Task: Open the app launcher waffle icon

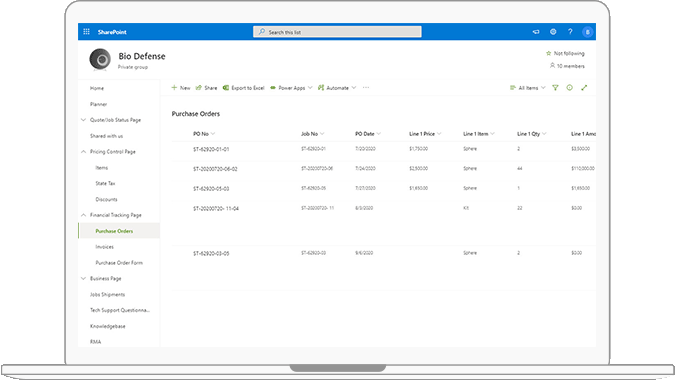Action: pyautogui.click(x=86, y=32)
